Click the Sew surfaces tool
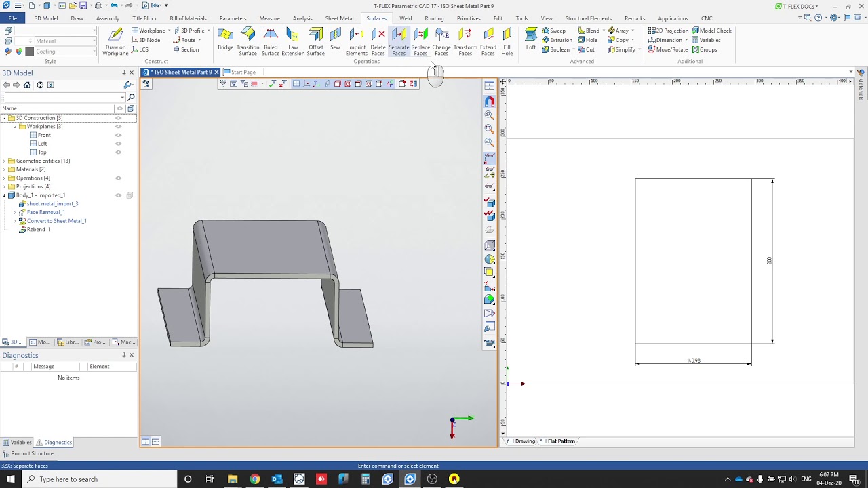The image size is (868, 488). [x=335, y=39]
